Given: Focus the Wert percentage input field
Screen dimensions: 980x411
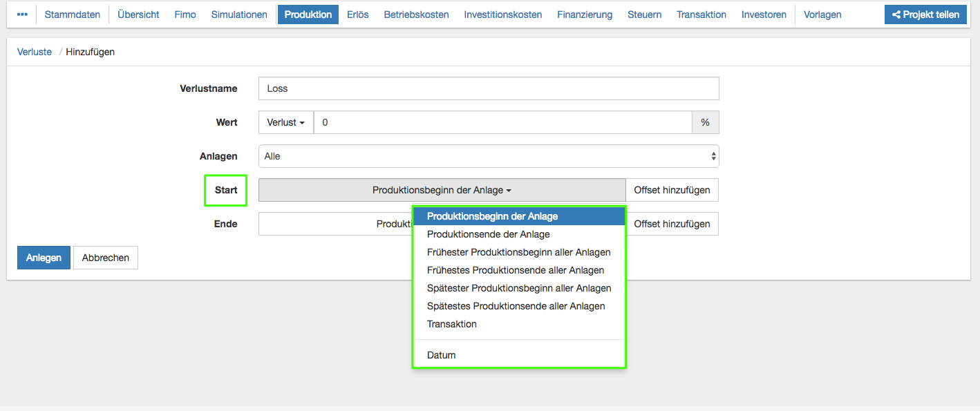Looking at the screenshot, I should coord(502,122).
